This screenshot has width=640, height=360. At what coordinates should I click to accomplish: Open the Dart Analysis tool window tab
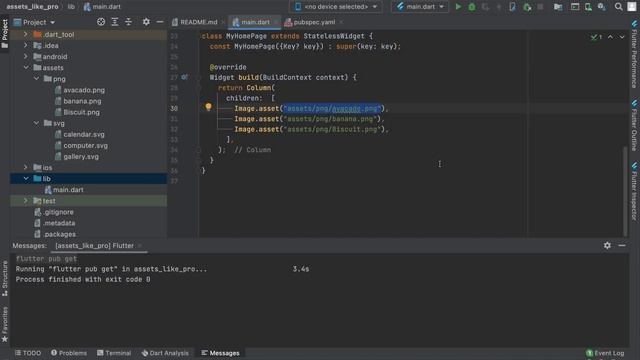pos(165,353)
